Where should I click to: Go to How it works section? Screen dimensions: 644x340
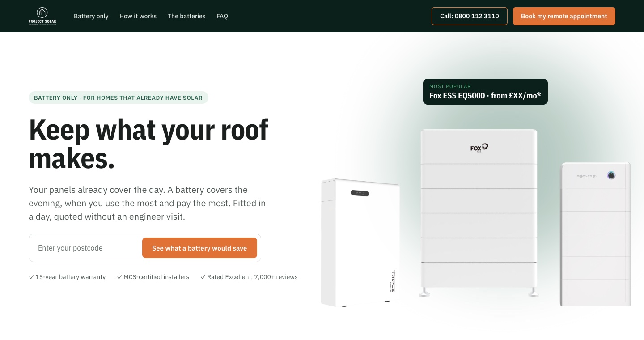point(138,16)
